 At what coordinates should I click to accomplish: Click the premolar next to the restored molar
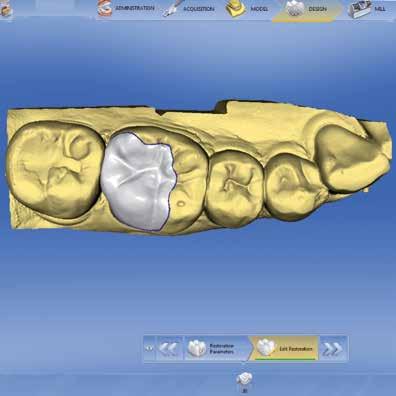pos(235,188)
